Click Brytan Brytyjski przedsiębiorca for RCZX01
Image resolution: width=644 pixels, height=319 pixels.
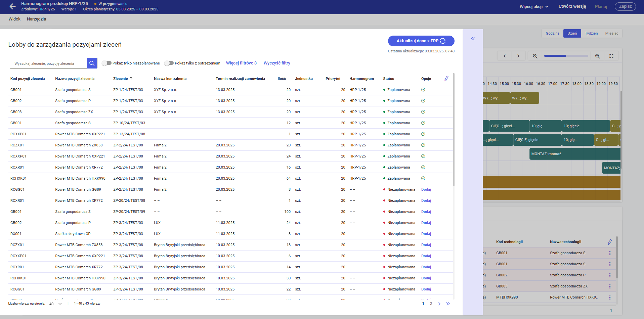[x=179, y=245]
